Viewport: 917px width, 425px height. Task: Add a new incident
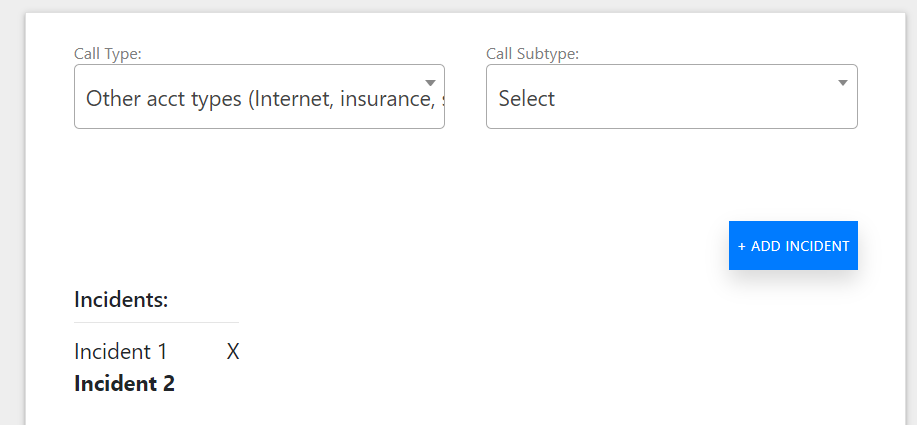(793, 246)
